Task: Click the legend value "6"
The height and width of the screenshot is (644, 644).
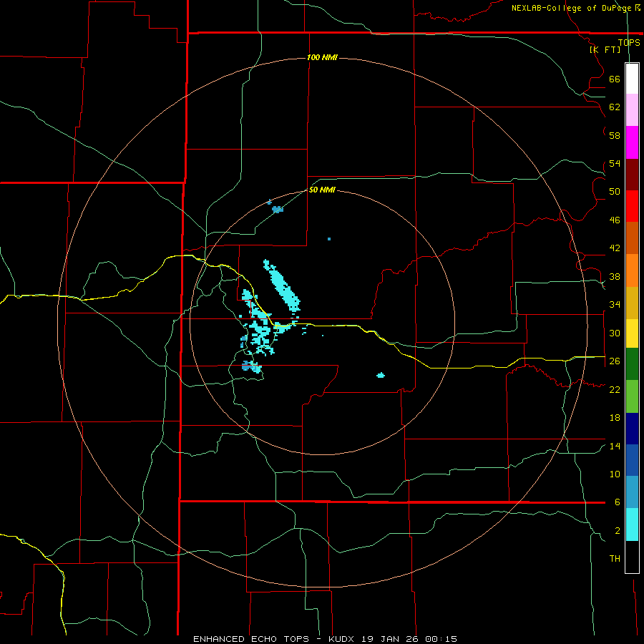Action: coord(617,502)
